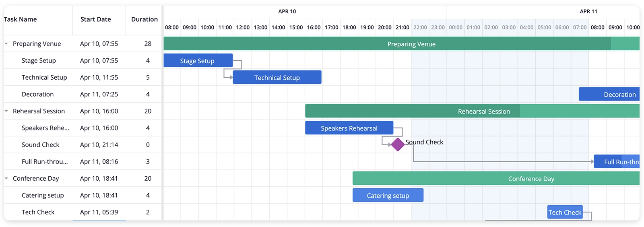Select the Catering setup timeline bar
This screenshot has width=644, height=227.
pos(388,195)
